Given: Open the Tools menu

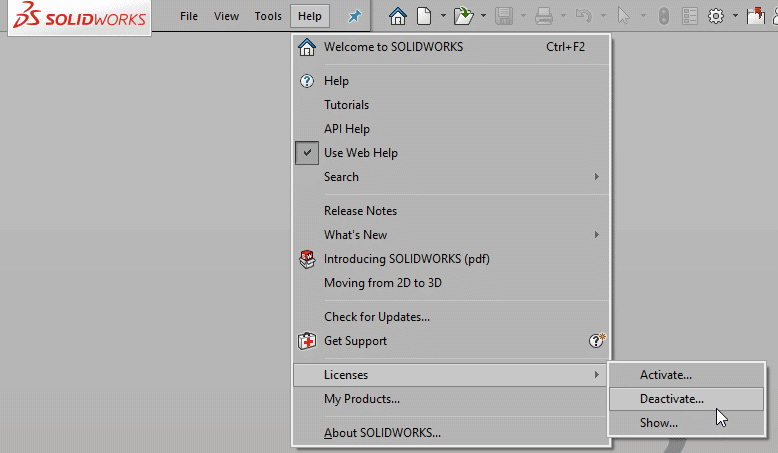Looking at the screenshot, I should pos(268,16).
